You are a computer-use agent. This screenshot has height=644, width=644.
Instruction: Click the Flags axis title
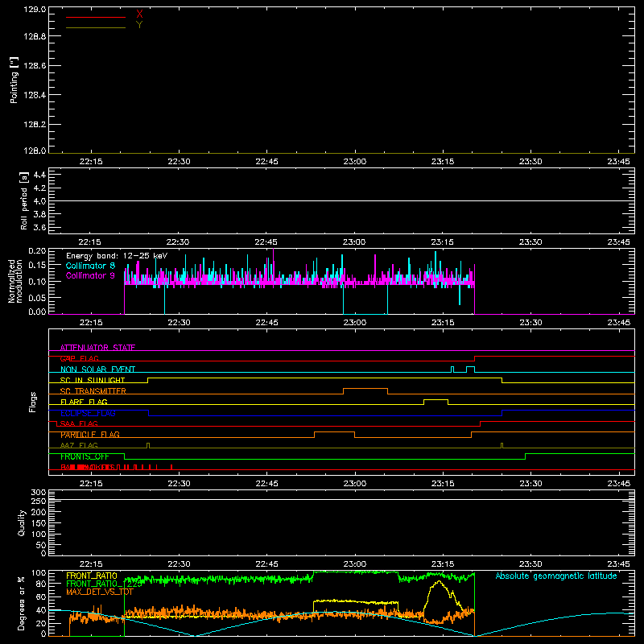[32, 402]
